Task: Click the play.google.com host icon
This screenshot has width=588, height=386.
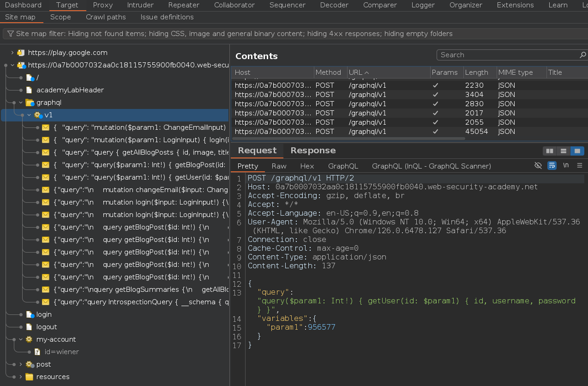Action: pos(21,53)
